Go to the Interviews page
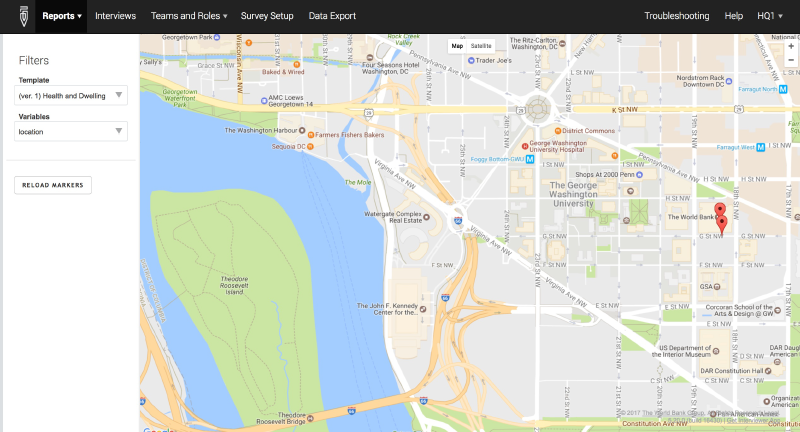 (116, 16)
